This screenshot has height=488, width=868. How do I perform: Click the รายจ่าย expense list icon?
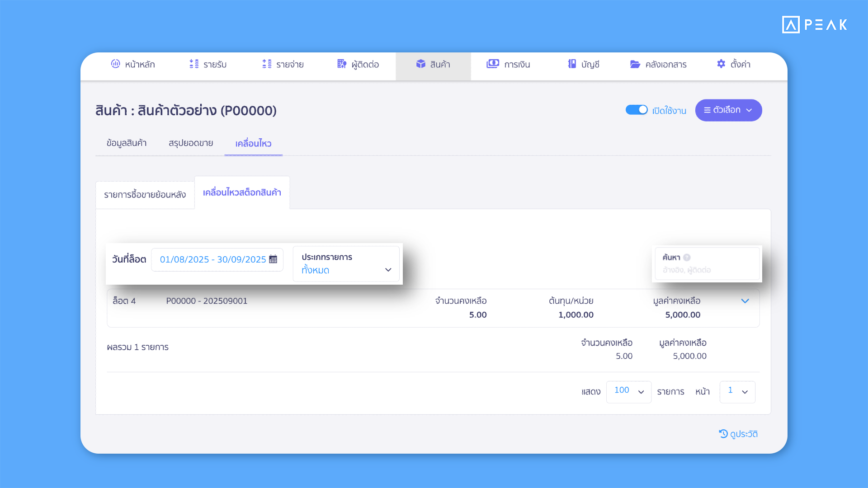[267, 64]
